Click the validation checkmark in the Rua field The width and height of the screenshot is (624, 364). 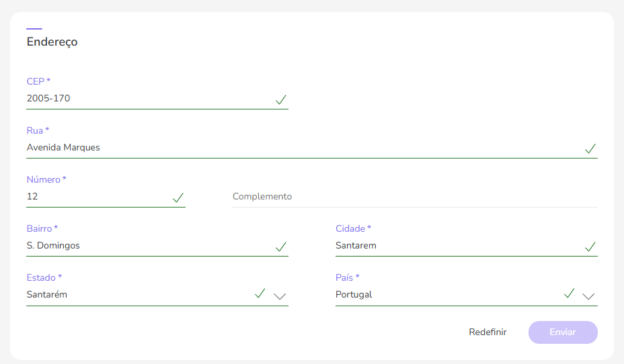pos(590,148)
